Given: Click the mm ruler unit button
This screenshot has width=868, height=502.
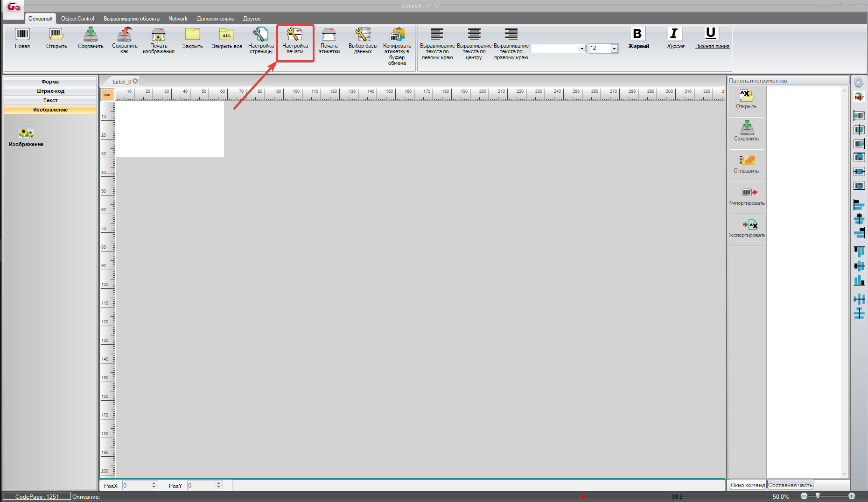Looking at the screenshot, I should pos(107,95).
